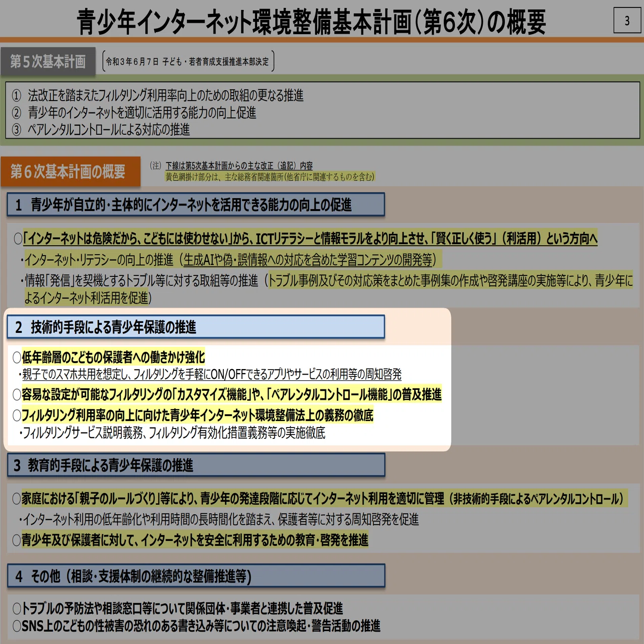
Task: Select item ② 青少年のインターネットを適切に活用する能力の向上促進
Action: click(x=134, y=112)
